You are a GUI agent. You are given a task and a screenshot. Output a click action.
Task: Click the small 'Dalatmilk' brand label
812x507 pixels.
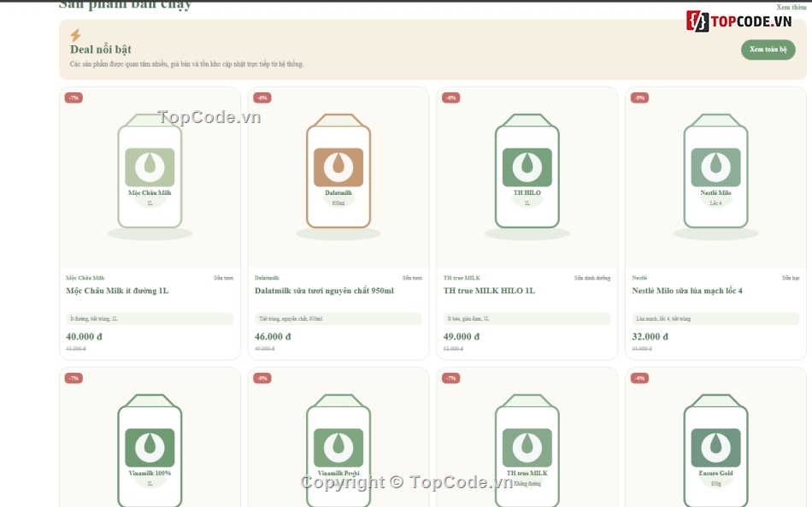click(267, 278)
